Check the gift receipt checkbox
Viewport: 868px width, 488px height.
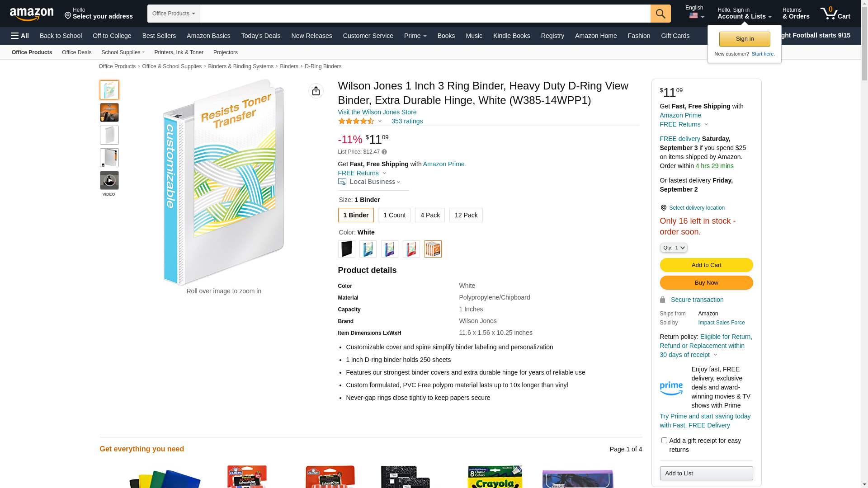[x=664, y=440]
